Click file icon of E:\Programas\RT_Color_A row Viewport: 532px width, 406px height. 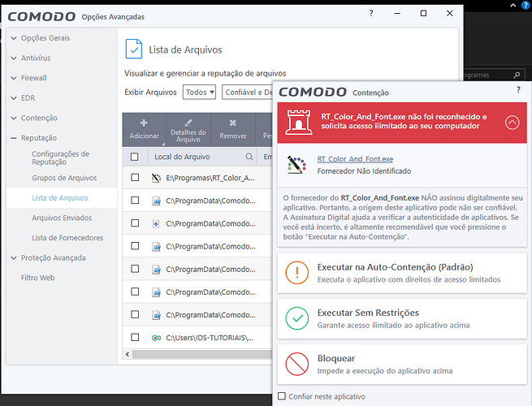156,178
